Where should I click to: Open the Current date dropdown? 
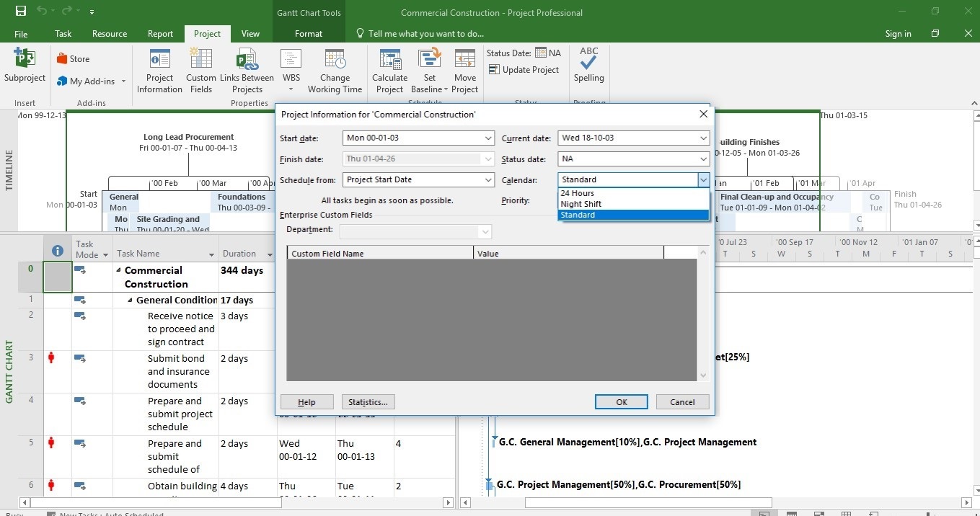(x=704, y=138)
